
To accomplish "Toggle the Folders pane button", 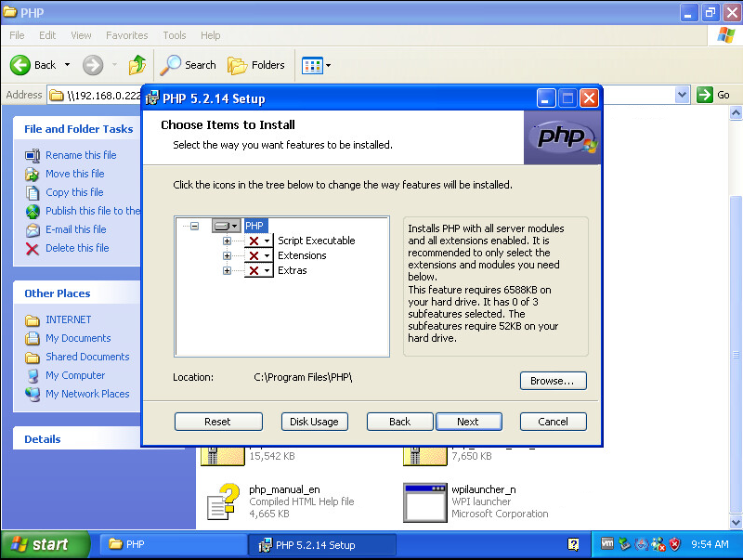I will 256,65.
